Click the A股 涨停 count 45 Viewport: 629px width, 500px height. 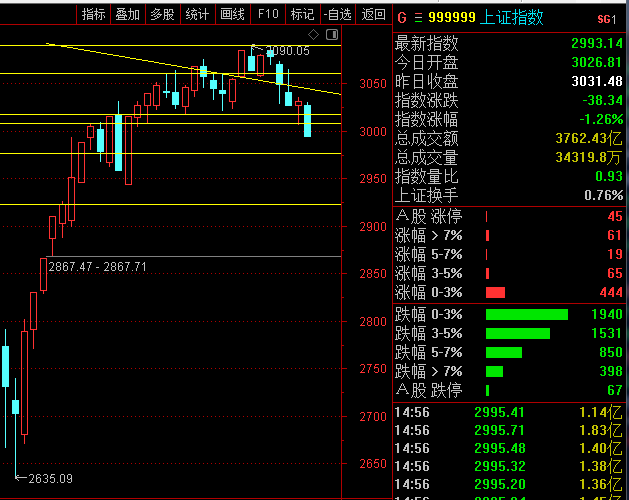(x=615, y=217)
